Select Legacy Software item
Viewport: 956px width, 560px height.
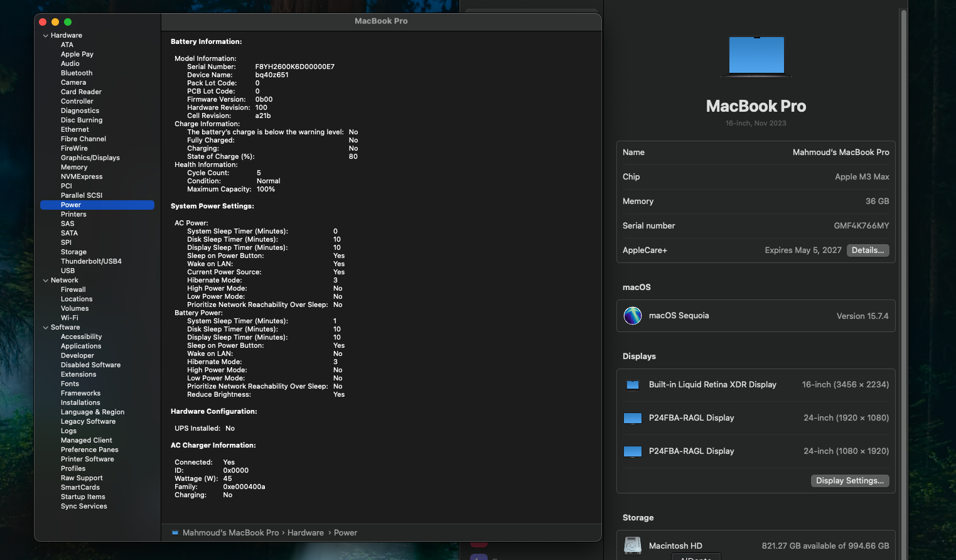[x=88, y=422]
